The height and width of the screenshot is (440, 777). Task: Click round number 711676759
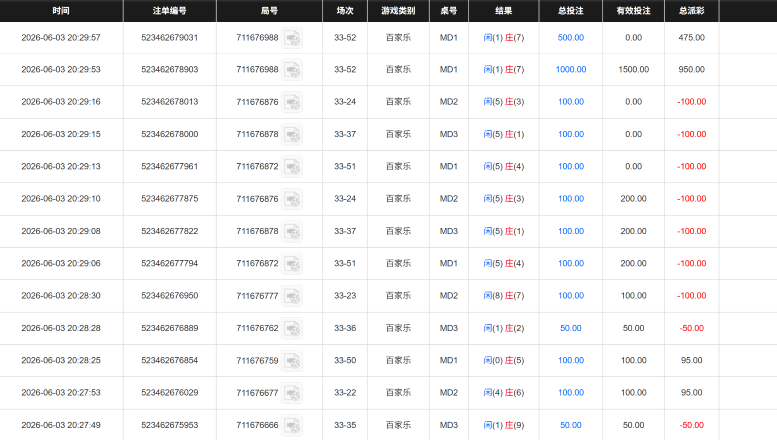pos(257,360)
